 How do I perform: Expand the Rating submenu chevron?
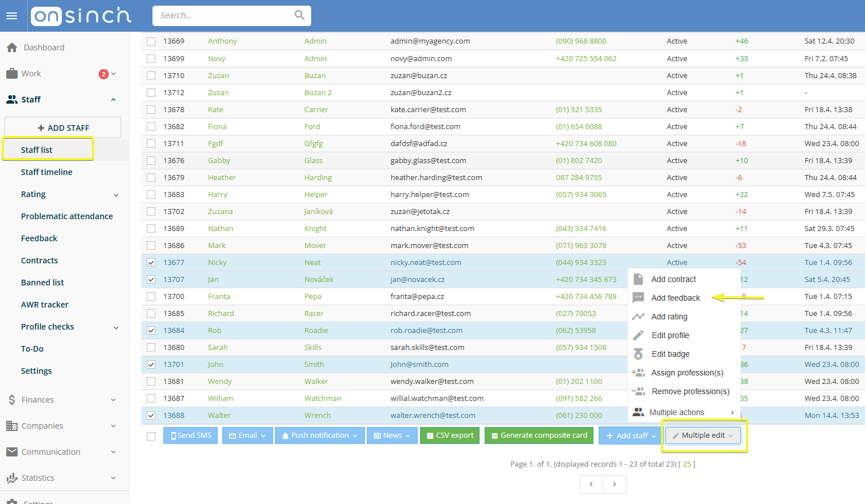point(116,195)
